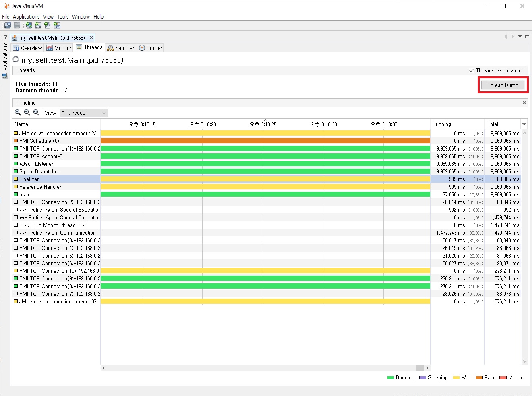Sort by Running column header

(x=457, y=124)
